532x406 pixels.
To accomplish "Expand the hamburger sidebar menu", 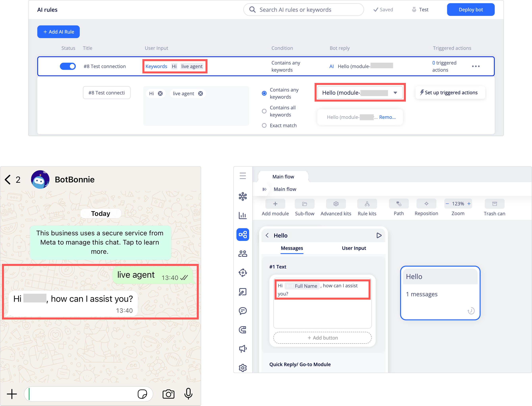I will coord(243,176).
